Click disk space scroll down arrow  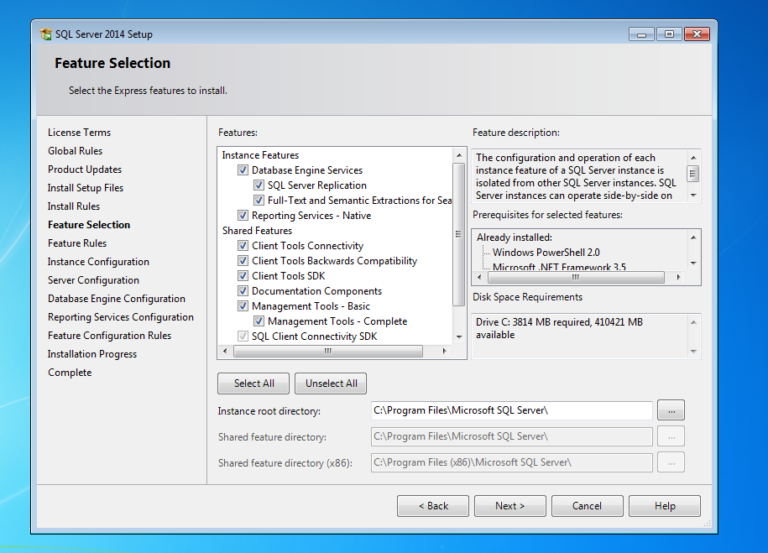coord(693,351)
